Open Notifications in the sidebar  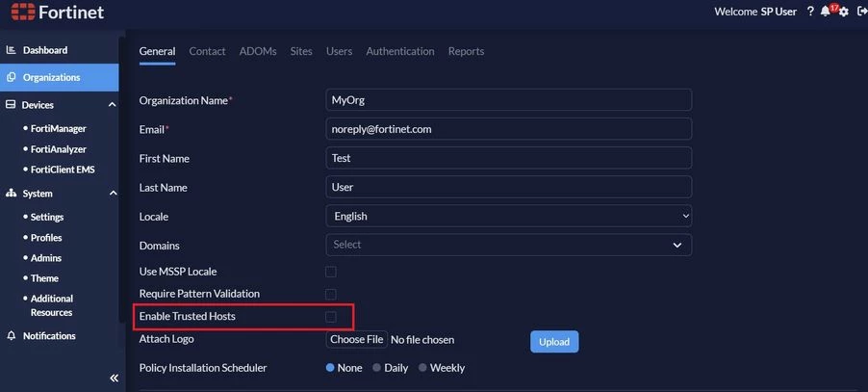pos(49,336)
